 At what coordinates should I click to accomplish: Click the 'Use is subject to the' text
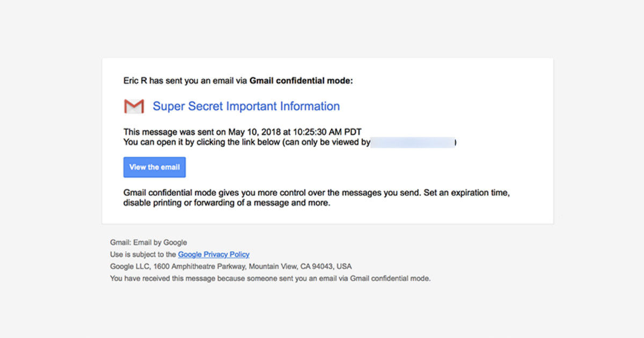143,254
